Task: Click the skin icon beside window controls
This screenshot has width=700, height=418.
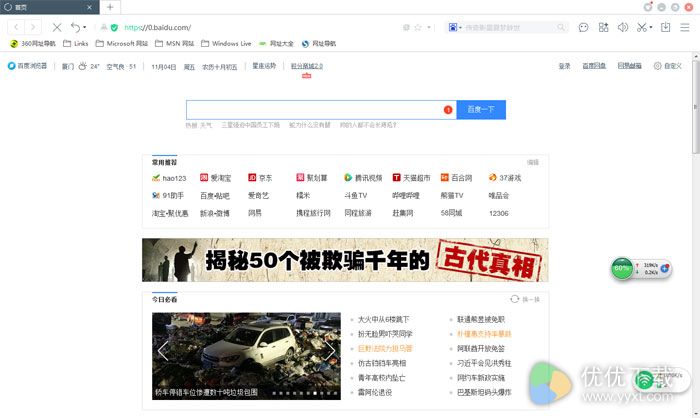Action: [648, 7]
